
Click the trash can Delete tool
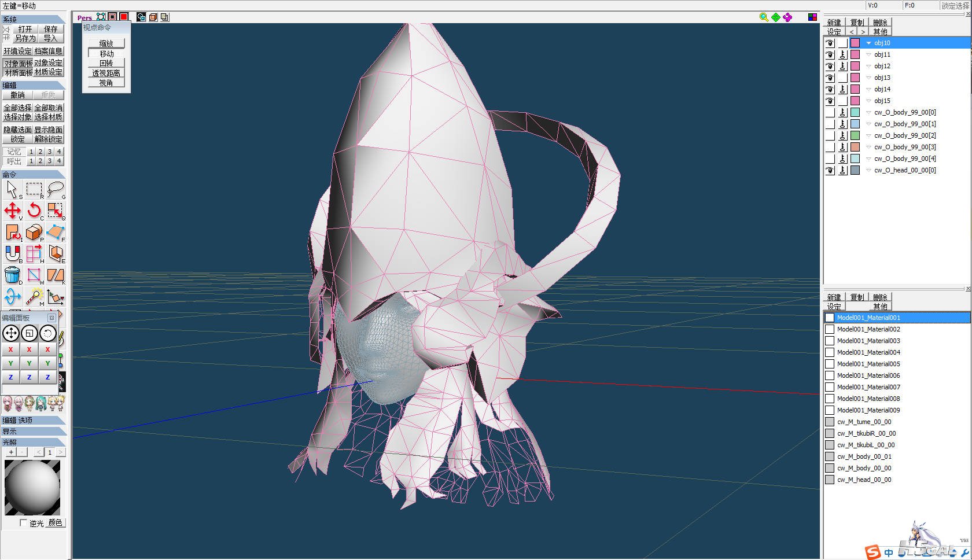point(12,275)
